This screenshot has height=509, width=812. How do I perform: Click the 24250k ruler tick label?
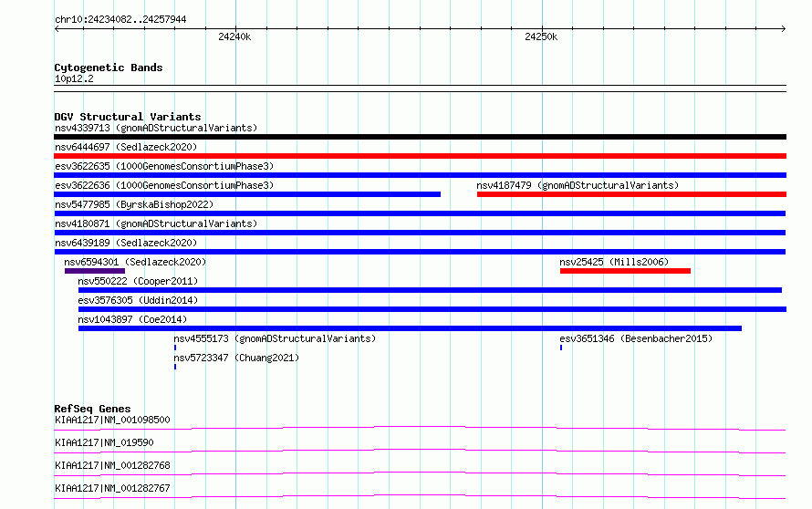click(x=541, y=36)
